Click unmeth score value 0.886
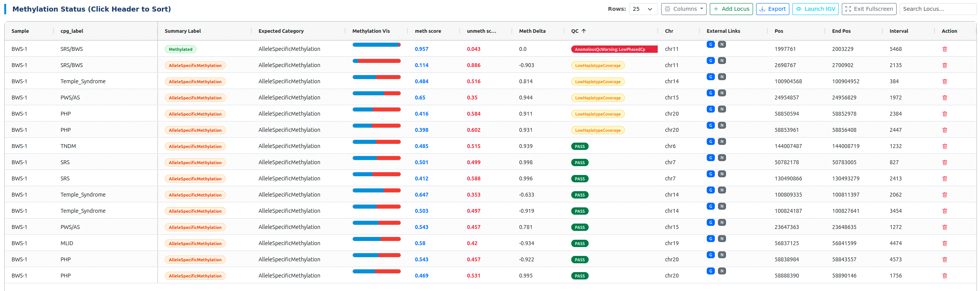 point(474,65)
